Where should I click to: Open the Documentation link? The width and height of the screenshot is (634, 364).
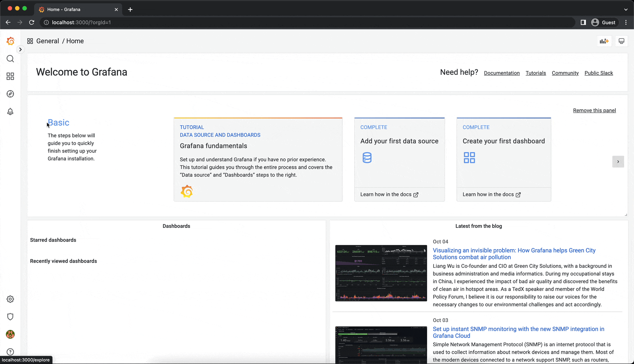click(x=502, y=73)
